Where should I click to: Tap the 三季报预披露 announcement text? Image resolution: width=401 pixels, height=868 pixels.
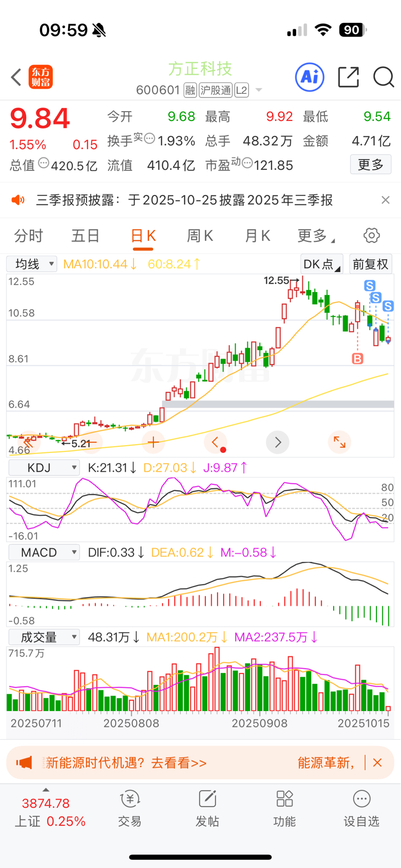click(x=185, y=200)
